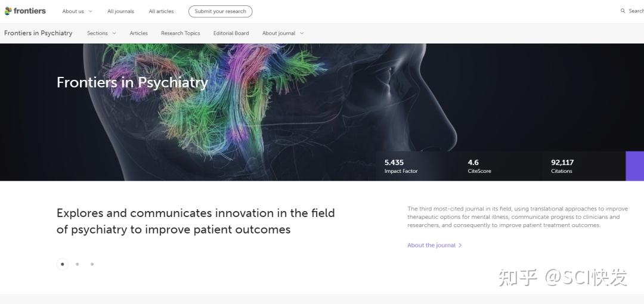Select the second carousel dot
Viewport: 644px width, 304px height.
tap(77, 264)
